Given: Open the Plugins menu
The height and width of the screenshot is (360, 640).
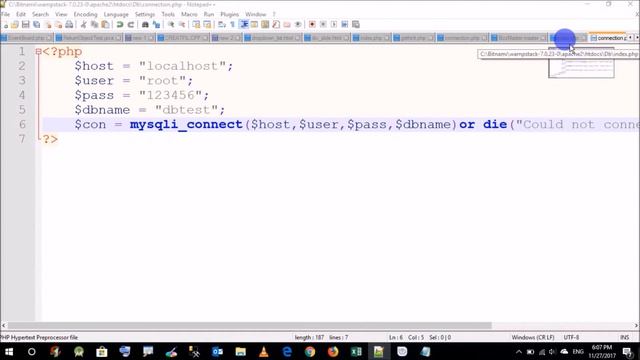Looking at the screenshot, I should (x=230, y=14).
